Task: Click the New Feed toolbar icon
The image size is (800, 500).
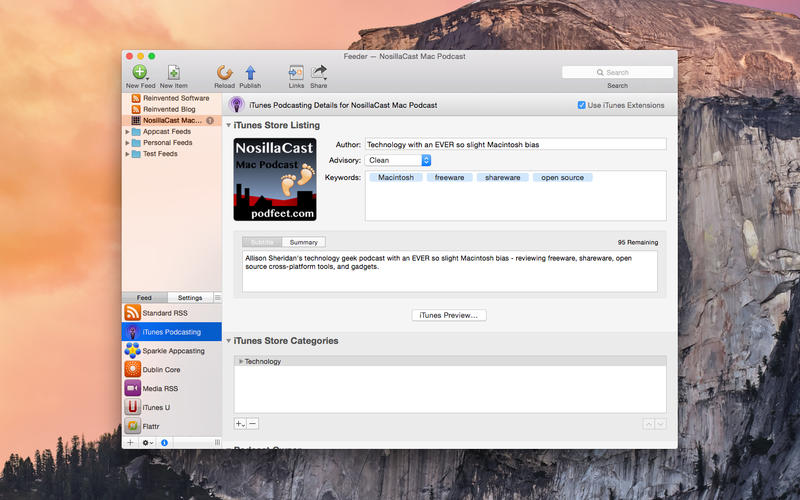Action: pos(139,72)
